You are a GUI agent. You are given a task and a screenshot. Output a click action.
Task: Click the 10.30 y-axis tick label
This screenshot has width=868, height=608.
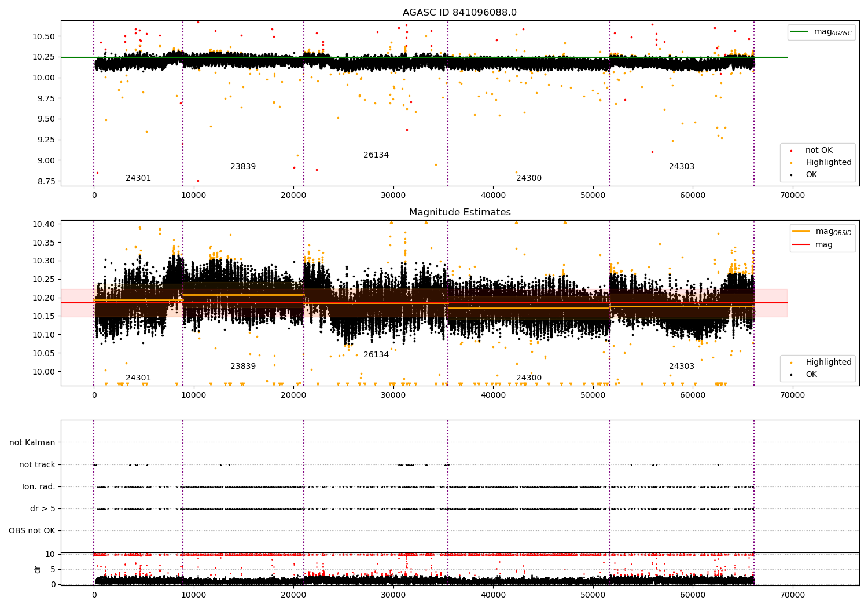(45, 261)
